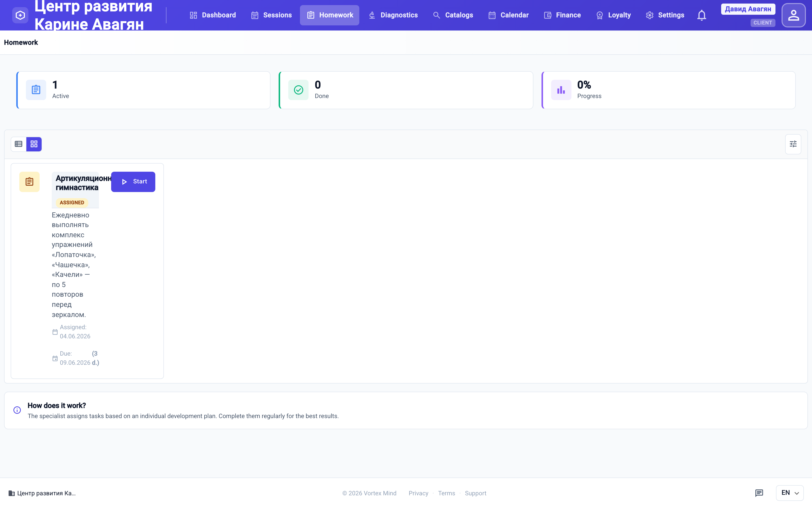Click the app logo icon in the header

20,15
